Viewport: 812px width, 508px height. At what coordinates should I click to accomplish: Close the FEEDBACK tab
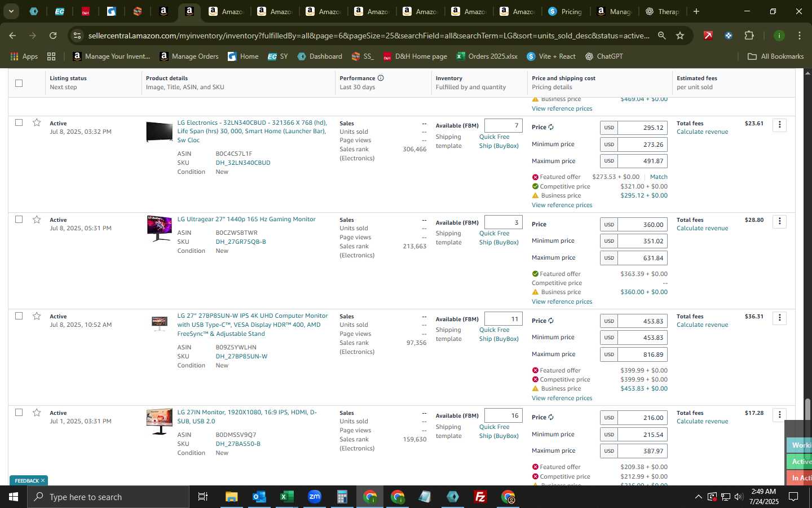click(x=42, y=480)
